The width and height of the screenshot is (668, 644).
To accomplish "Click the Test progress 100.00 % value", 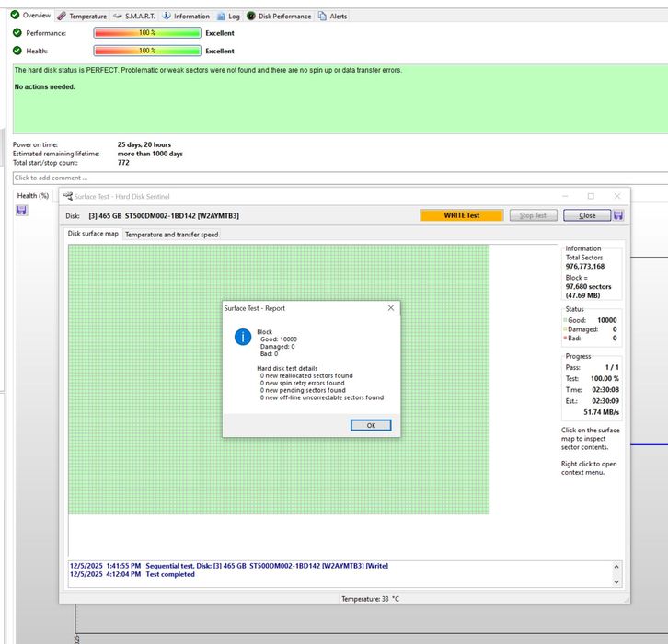I will tap(605, 379).
